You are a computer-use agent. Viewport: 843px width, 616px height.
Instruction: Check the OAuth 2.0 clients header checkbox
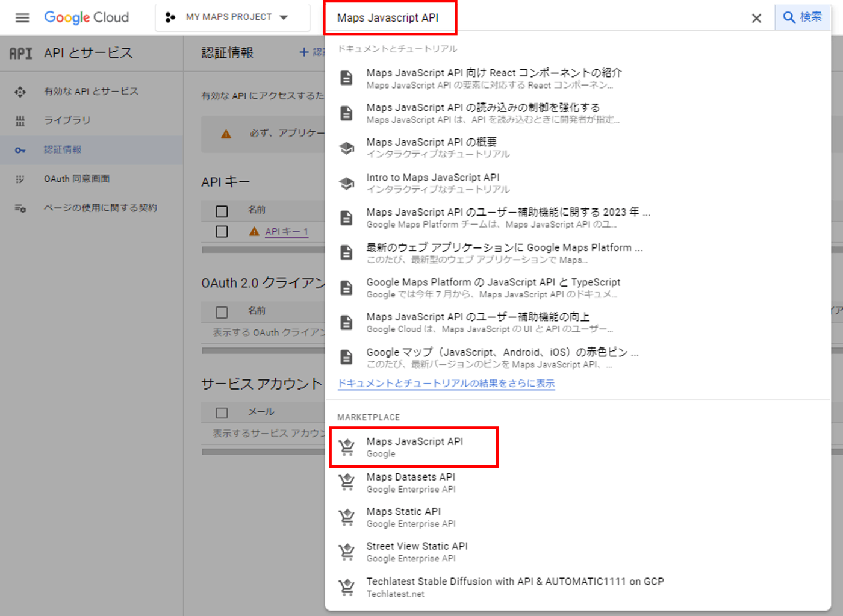[222, 313]
